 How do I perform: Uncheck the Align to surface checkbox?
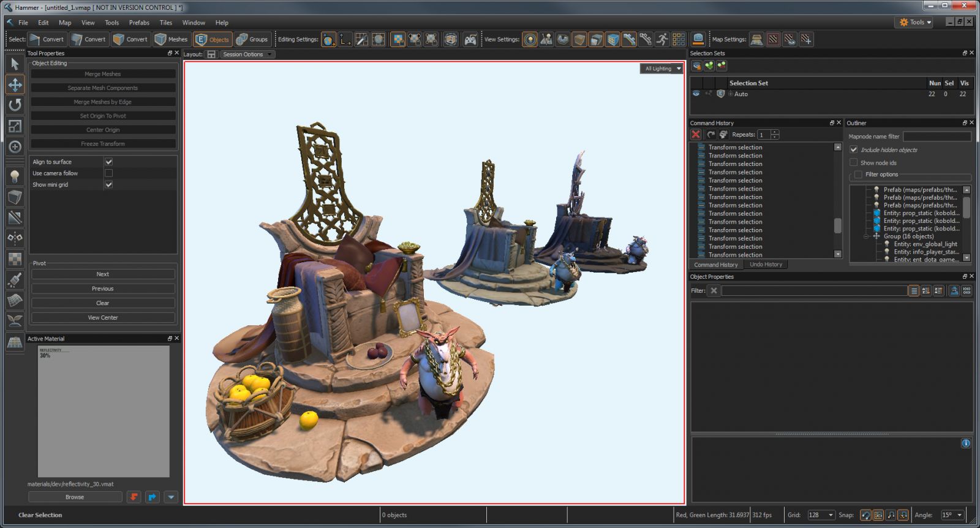pos(108,162)
